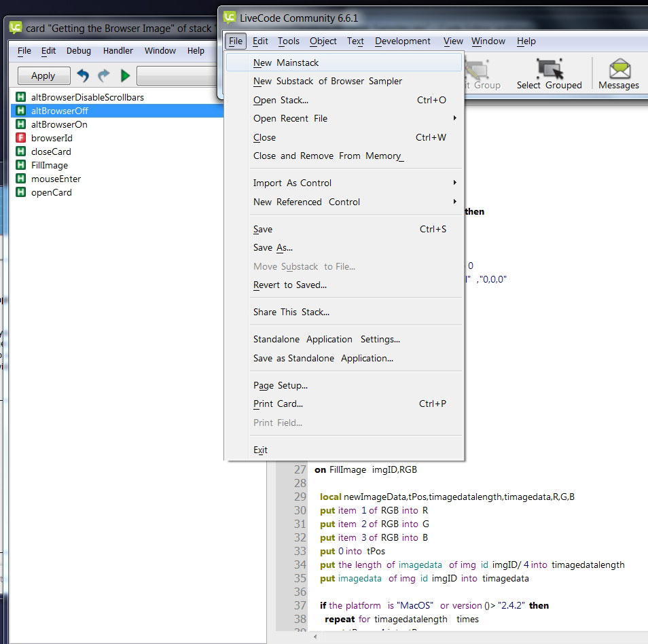Select the FillImage handler in list
Screen dimensions: 648x644
point(50,165)
